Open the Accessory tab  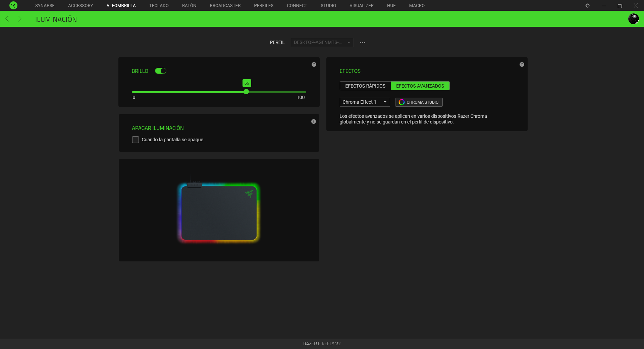tap(80, 6)
